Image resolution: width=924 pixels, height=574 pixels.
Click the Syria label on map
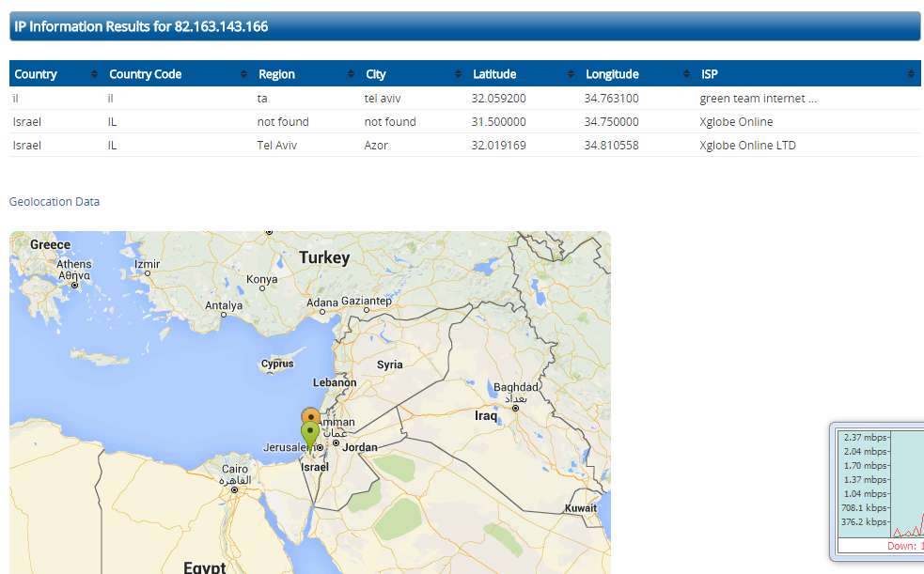coord(389,365)
